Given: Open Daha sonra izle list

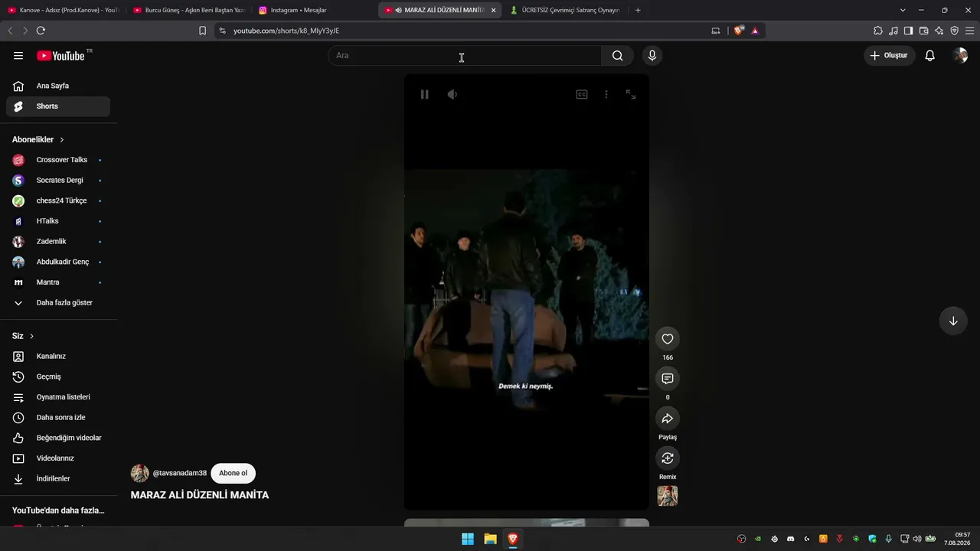Looking at the screenshot, I should (58, 418).
